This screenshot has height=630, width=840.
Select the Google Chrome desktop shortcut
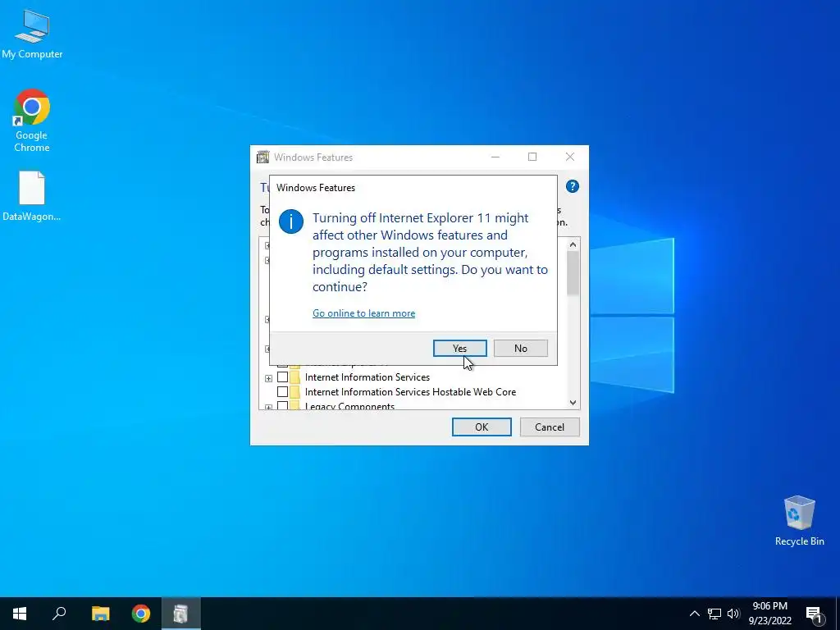coord(32,121)
